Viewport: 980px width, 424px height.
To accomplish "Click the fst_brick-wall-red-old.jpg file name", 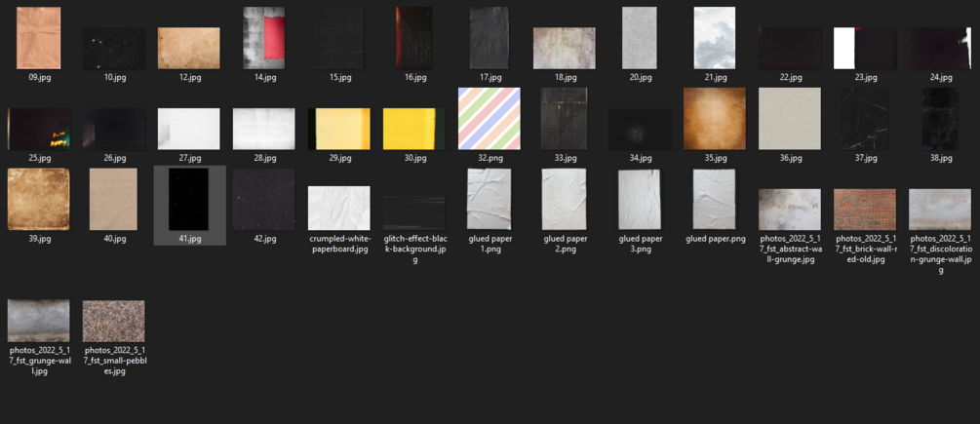I will 865,249.
